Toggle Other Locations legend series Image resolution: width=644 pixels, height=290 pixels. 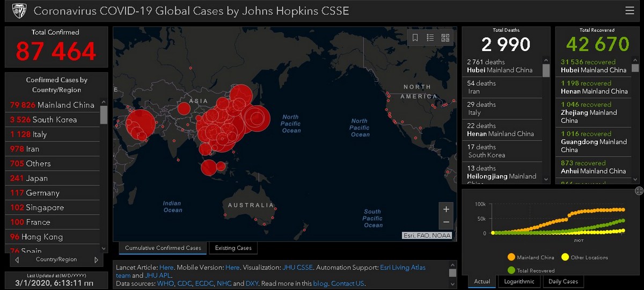pyautogui.click(x=585, y=258)
